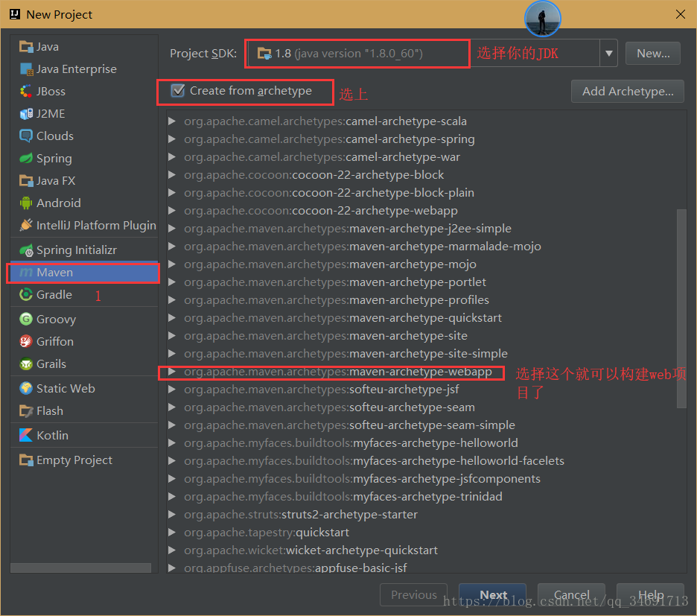697x616 pixels.
Task: Click the Groovy G icon
Action: pyautogui.click(x=26, y=319)
